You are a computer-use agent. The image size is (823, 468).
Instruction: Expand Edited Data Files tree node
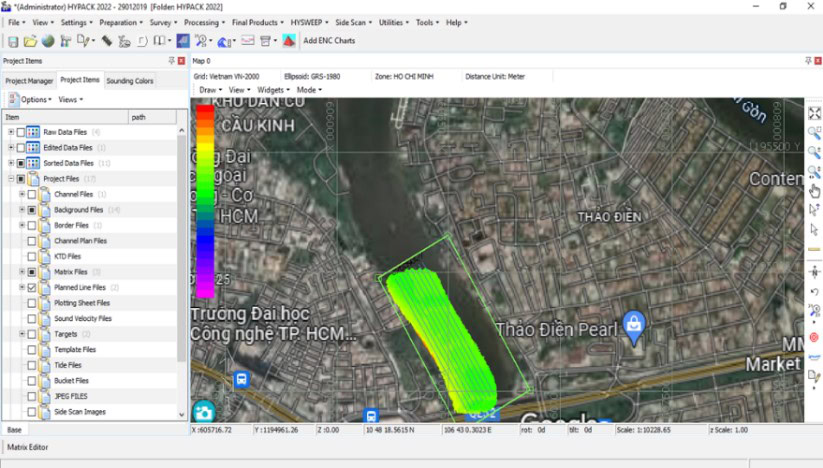[11, 148]
